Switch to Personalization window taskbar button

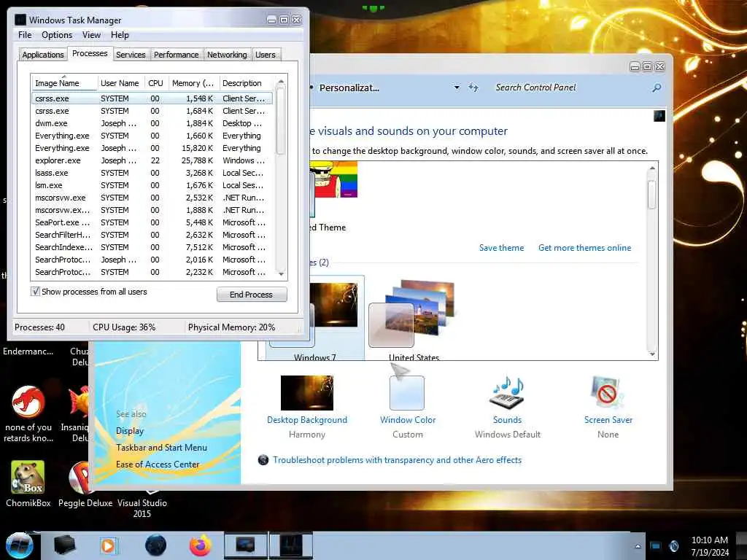click(246, 545)
